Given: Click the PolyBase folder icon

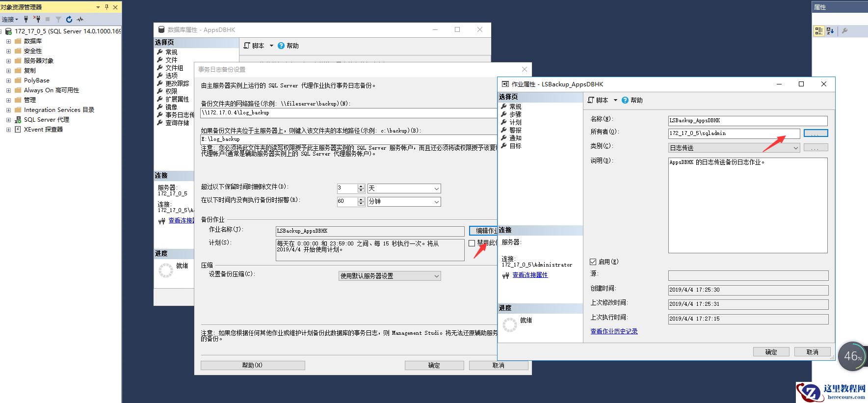Looking at the screenshot, I should pyautogui.click(x=18, y=80).
